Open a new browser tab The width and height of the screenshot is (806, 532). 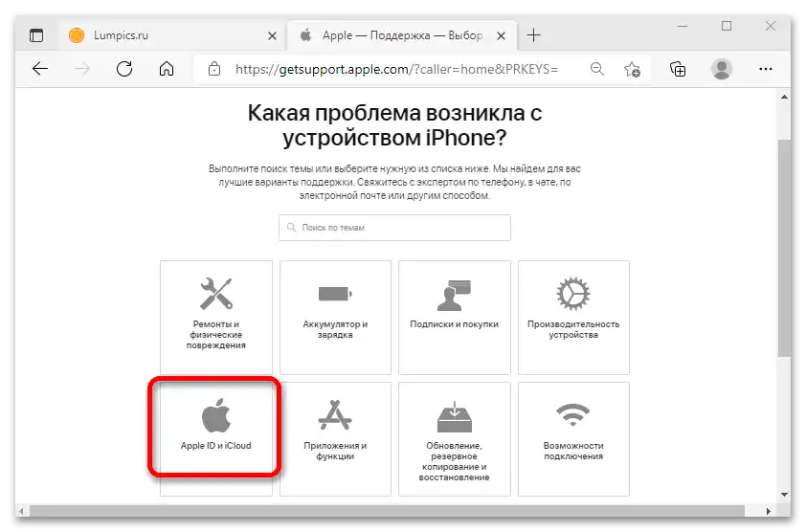[x=533, y=35]
